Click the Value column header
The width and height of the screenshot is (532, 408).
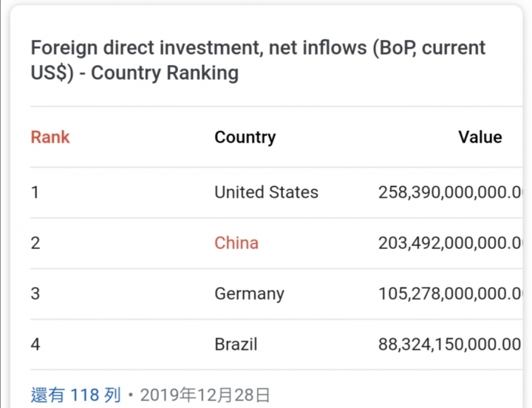[x=480, y=137]
